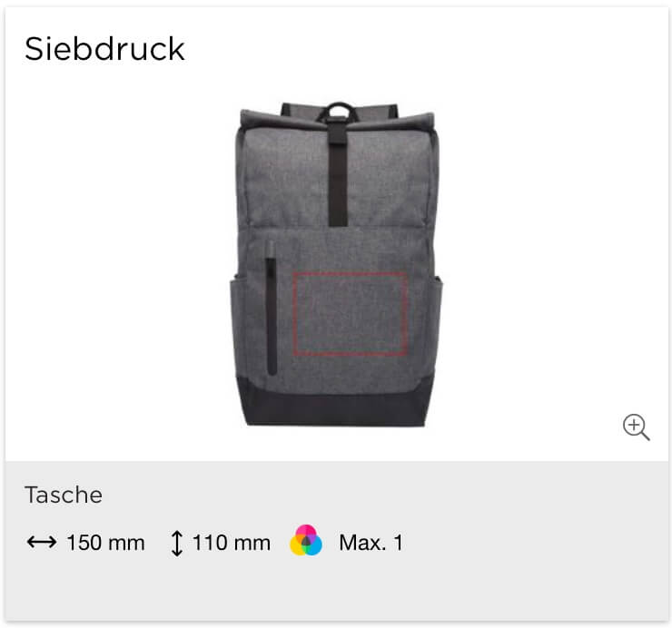Click the magnifier zoom-in icon

636,427
